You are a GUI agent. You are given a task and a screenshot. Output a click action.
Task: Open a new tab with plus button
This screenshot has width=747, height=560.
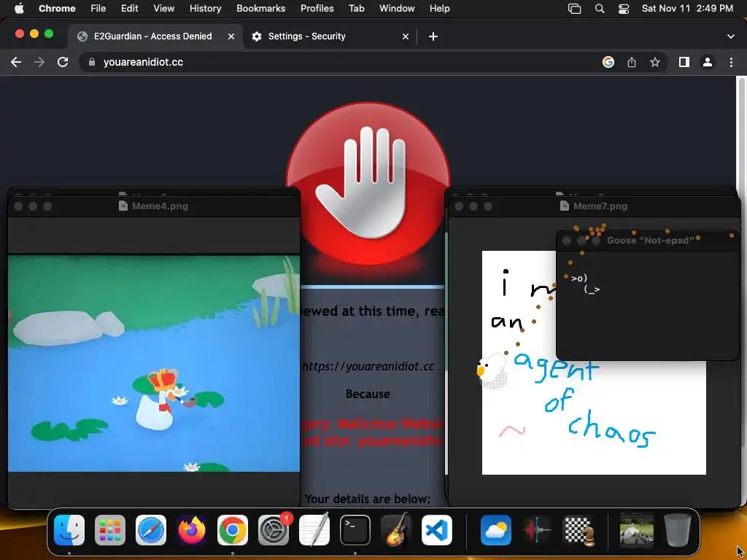[433, 36]
